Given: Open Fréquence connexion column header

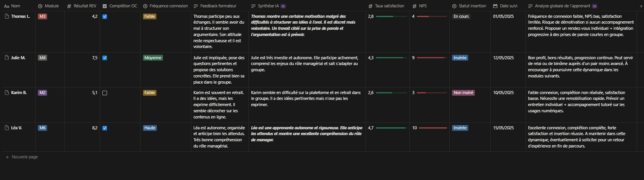Looking at the screenshot, I should pos(165,6).
